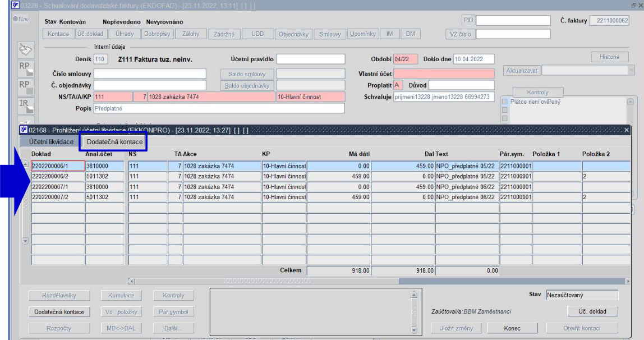Click the VZ číslo button
Screen dimensions: 644x340
pos(461,34)
